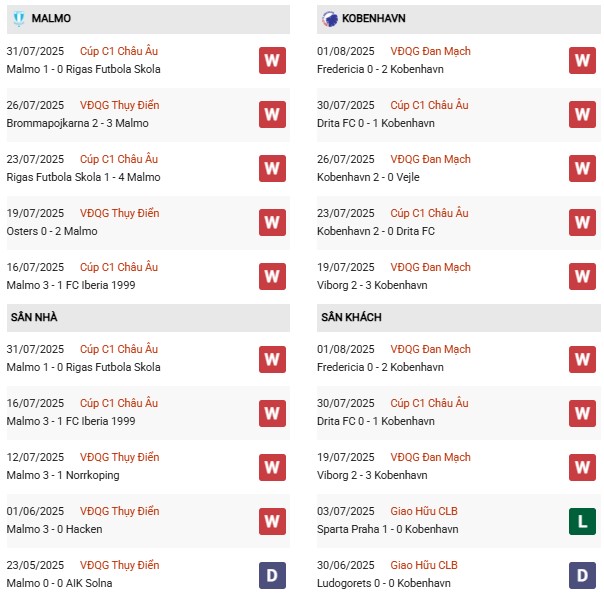The image size is (604, 594).
Task: Click W badge for Brommapojkarna 2 - 3 Malmo
Action: 272,114
